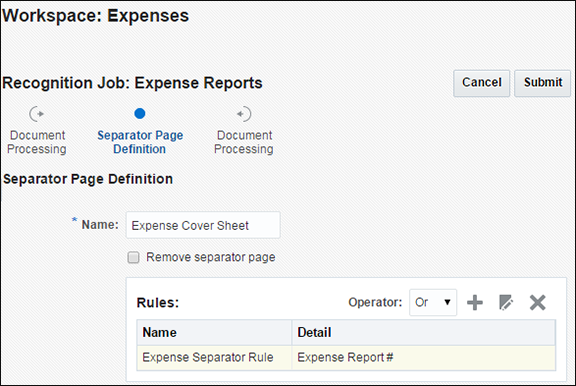Click the Remove separator page label
This screenshot has height=386, width=576.
pos(210,257)
